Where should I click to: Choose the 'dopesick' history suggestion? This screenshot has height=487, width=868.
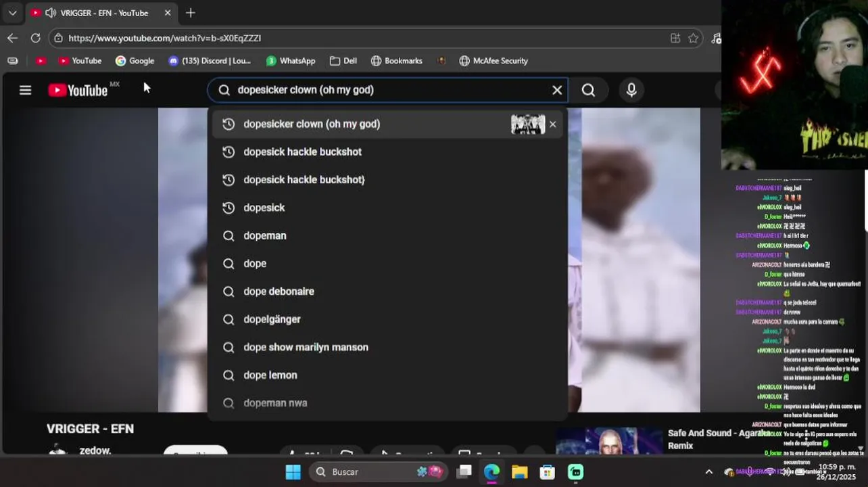point(388,208)
